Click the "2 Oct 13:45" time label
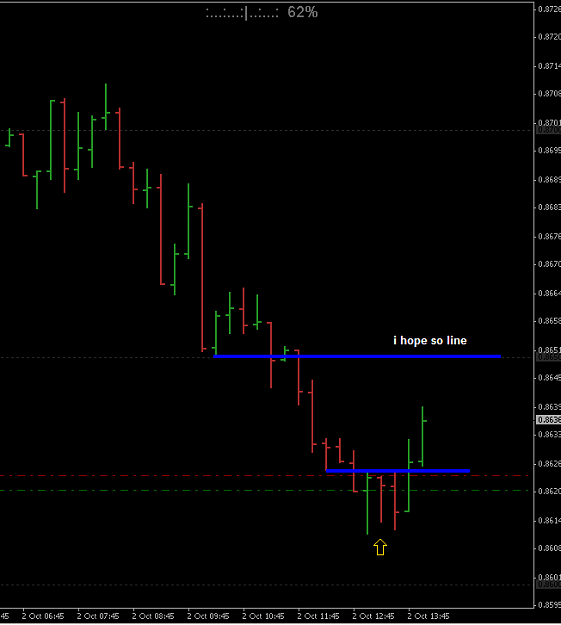This screenshot has height=625, width=561. click(x=428, y=616)
